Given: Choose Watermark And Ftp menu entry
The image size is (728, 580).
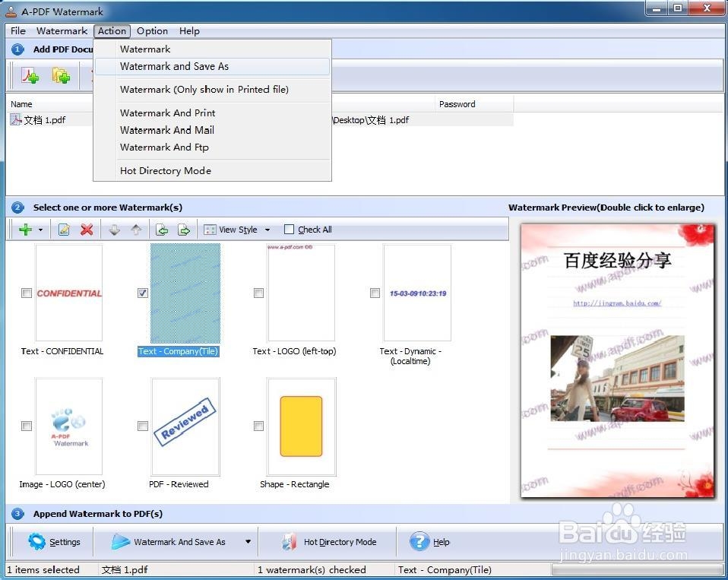Looking at the screenshot, I should coord(213,147).
